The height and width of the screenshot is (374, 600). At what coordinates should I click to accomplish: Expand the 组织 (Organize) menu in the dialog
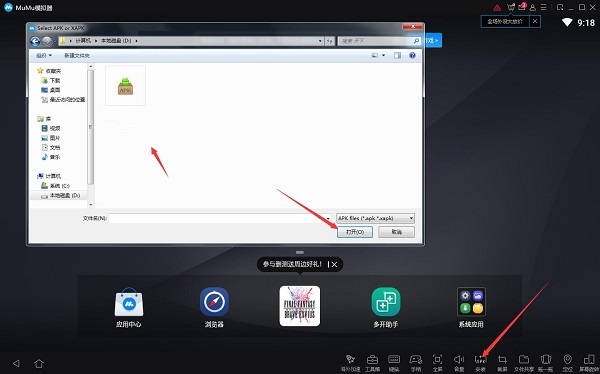click(44, 56)
